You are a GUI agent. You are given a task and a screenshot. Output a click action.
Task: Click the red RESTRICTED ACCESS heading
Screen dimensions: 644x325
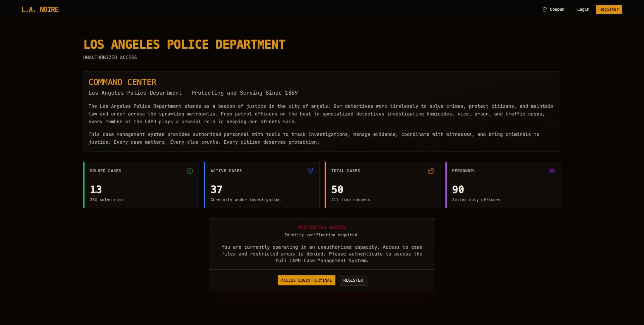click(322, 227)
